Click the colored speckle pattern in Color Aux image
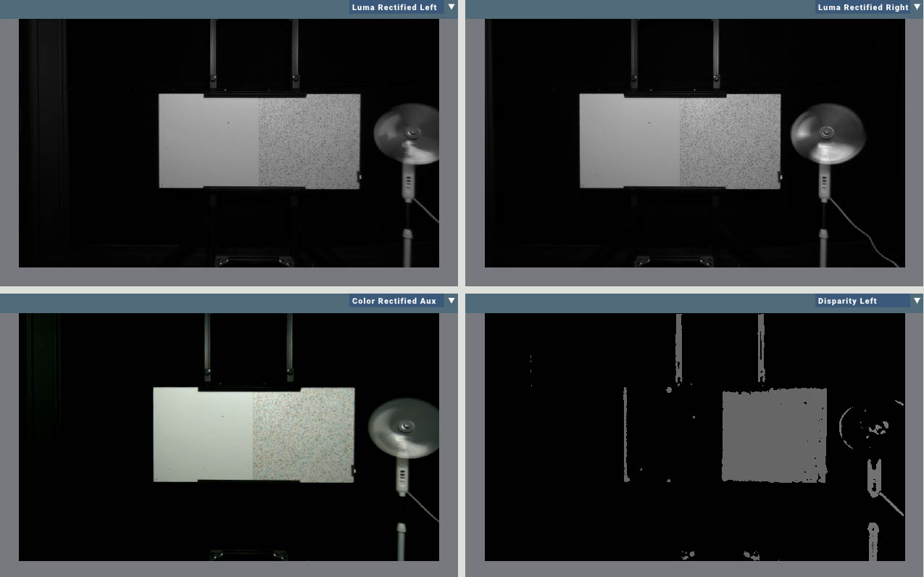Screen dimensions: 924x577 click(x=303, y=434)
